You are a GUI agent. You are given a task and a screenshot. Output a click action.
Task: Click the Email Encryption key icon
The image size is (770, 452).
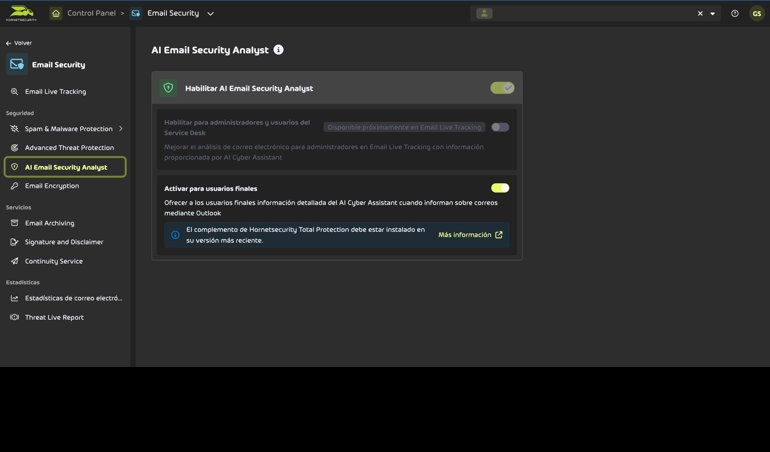point(14,186)
